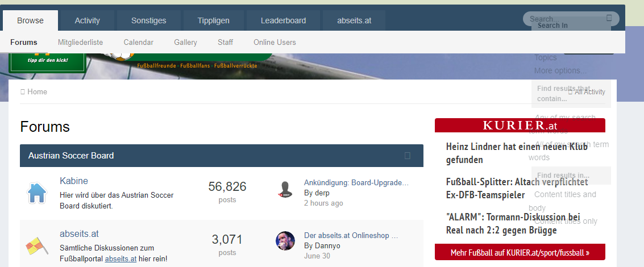Click the All Activity link

(587, 92)
